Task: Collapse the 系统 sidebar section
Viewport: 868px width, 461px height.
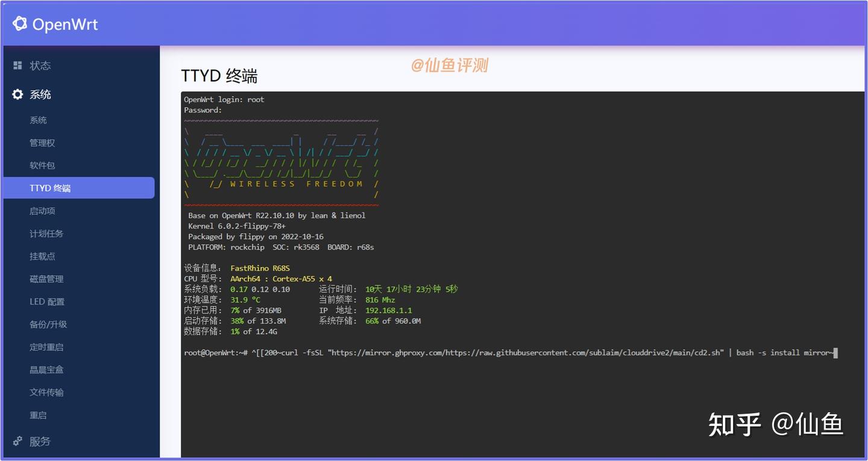Action: point(40,94)
